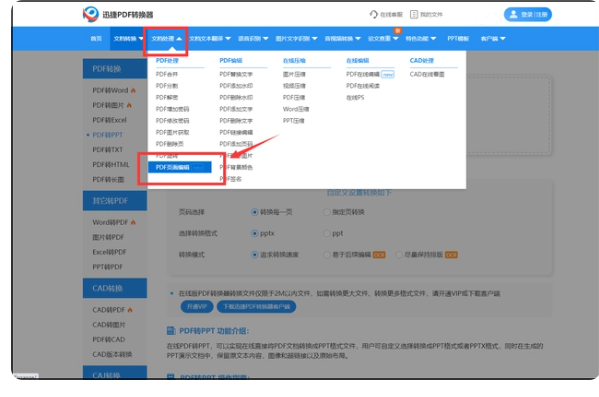Screen dimensions: 599x397
Task: Choose PDF合并 from PDF处理 menu
Action: pos(167,74)
